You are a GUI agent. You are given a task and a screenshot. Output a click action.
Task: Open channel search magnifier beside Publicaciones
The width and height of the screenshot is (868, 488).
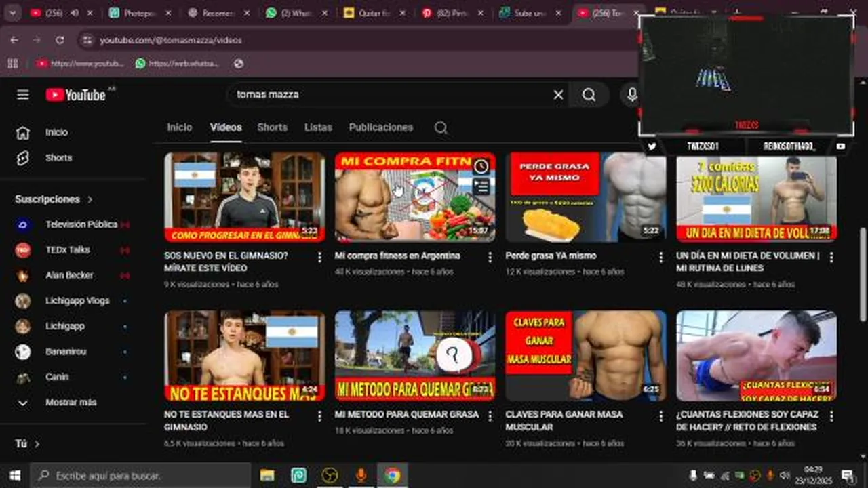tap(441, 127)
